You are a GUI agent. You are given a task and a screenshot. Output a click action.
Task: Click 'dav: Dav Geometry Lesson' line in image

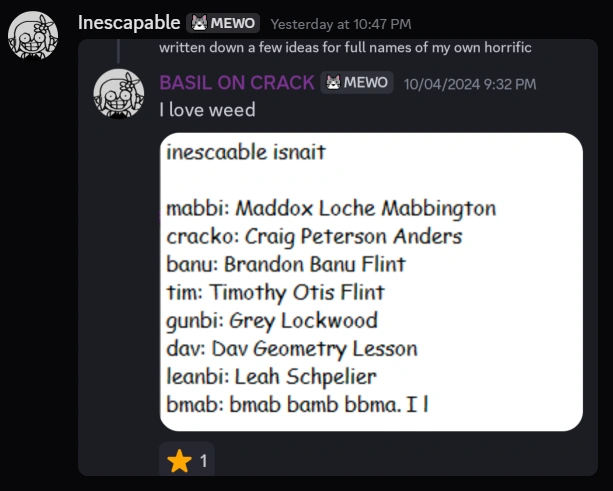(x=292, y=349)
